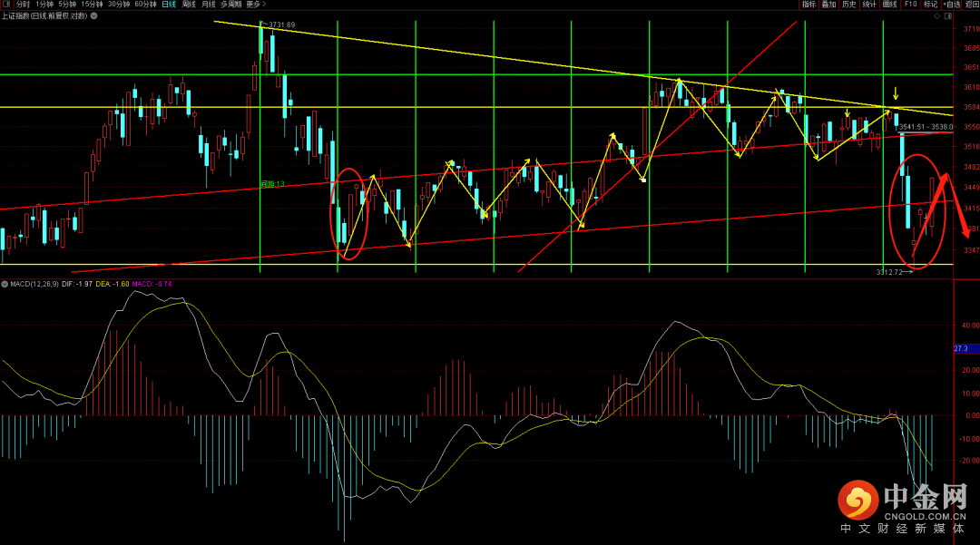The image size is (980, 545).
Task: Click the 3312.72 low price label
Action: point(889,272)
